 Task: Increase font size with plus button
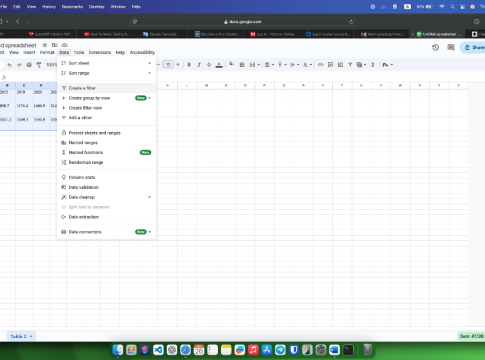[178, 64]
